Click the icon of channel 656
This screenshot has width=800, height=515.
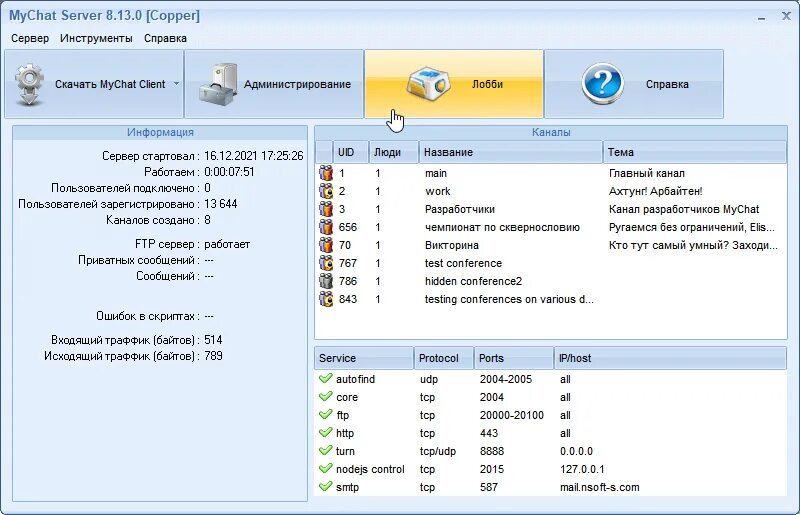pos(326,227)
